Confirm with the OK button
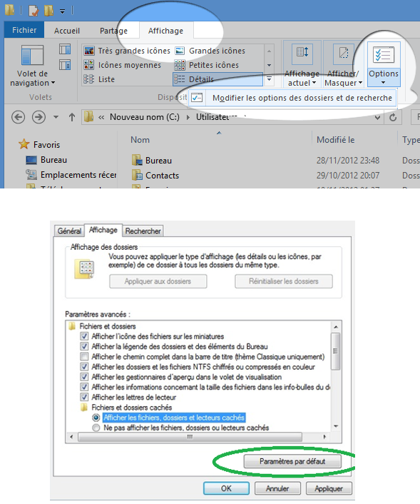The image size is (420, 504). pyautogui.click(x=226, y=488)
